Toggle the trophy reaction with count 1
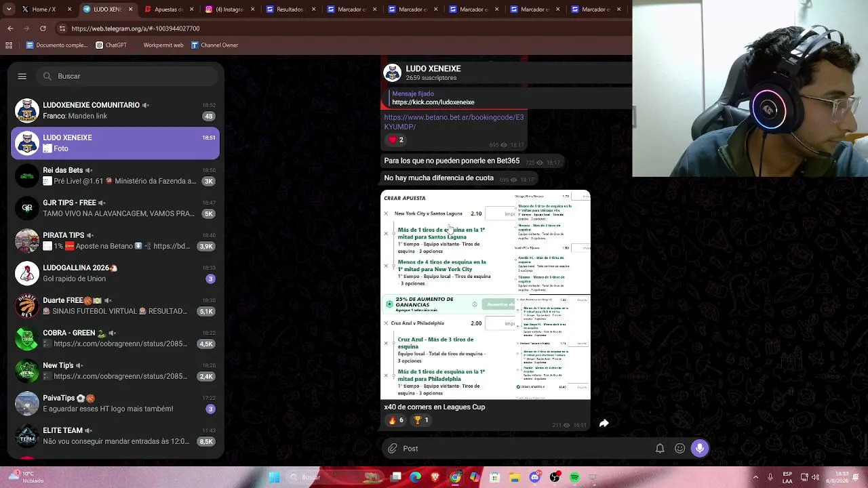868x488 pixels. coord(421,420)
